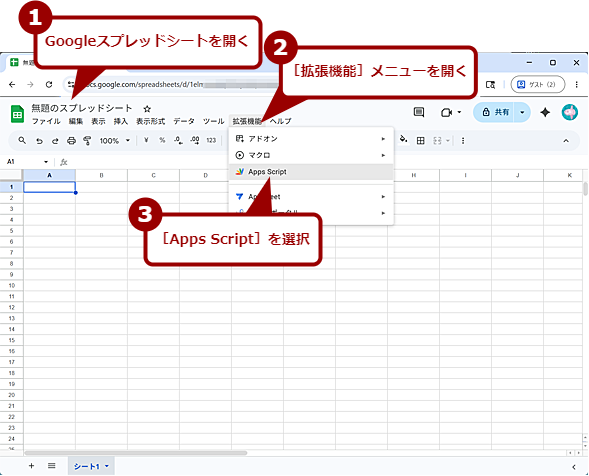Click the undo arrow icon
Image resolution: width=589 pixels, height=476 pixels.
[39, 141]
